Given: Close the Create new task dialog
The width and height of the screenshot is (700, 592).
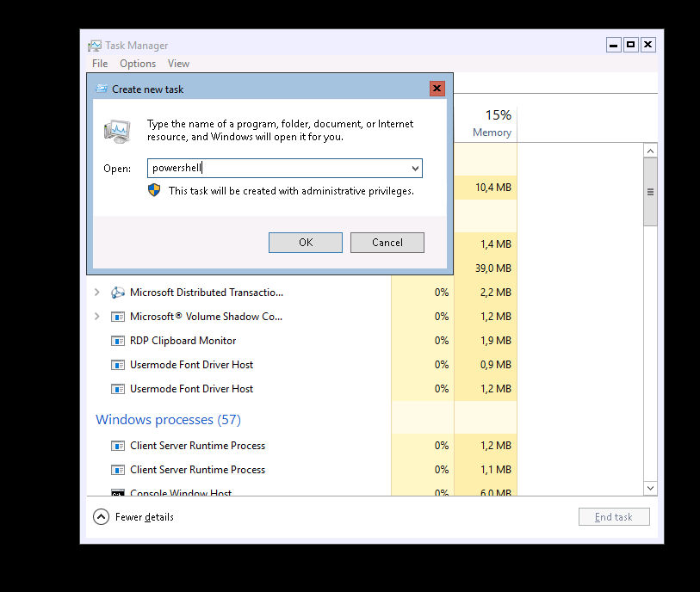Looking at the screenshot, I should pos(437,89).
